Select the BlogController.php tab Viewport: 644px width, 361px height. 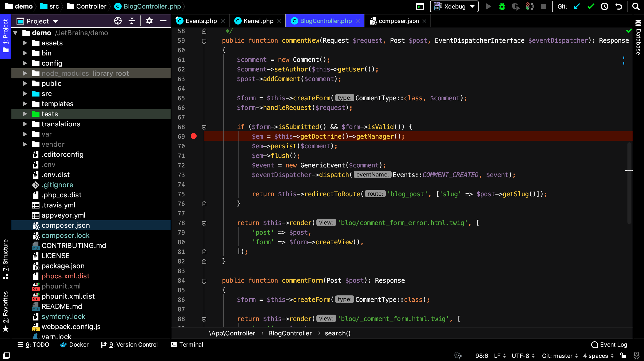(x=326, y=21)
